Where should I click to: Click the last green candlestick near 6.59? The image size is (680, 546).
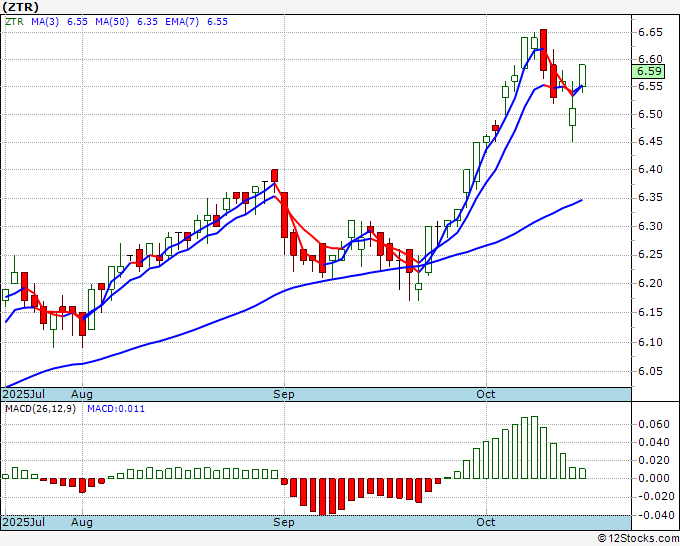coord(582,76)
